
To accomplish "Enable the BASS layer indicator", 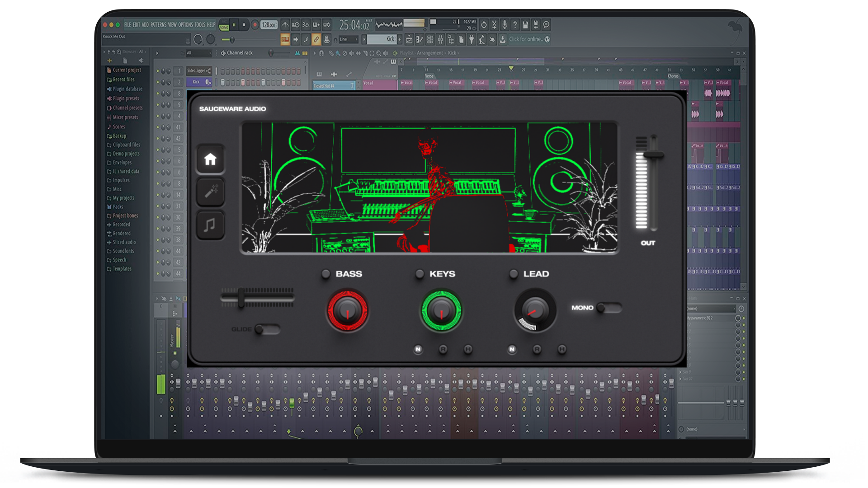I will tap(325, 274).
